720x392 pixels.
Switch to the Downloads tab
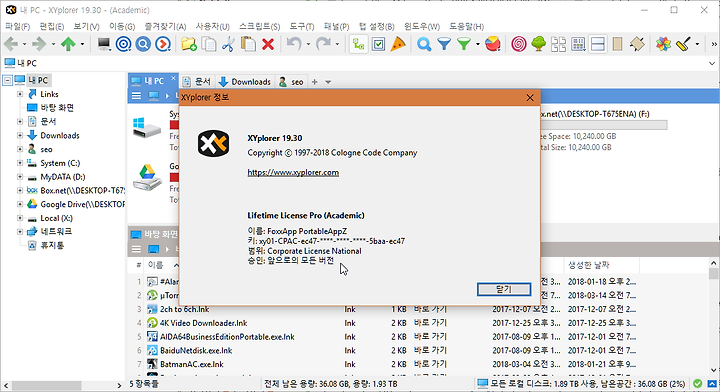245,82
